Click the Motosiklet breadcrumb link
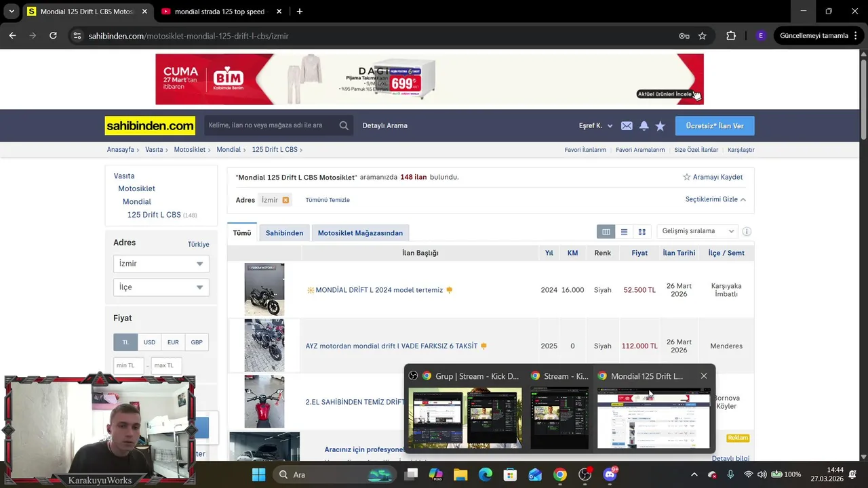 [189, 150]
